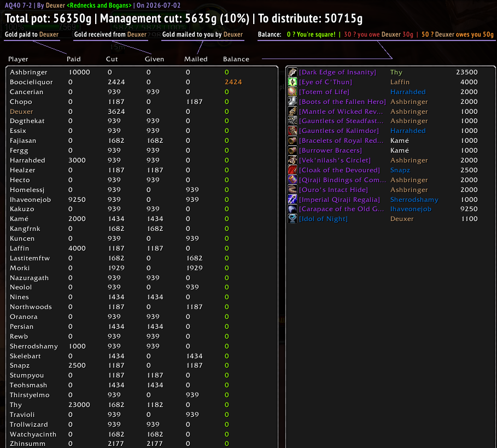Click the 'Management cut: 5635g (10%)' text
Screen dimensions: 497x448
[x=174, y=19]
